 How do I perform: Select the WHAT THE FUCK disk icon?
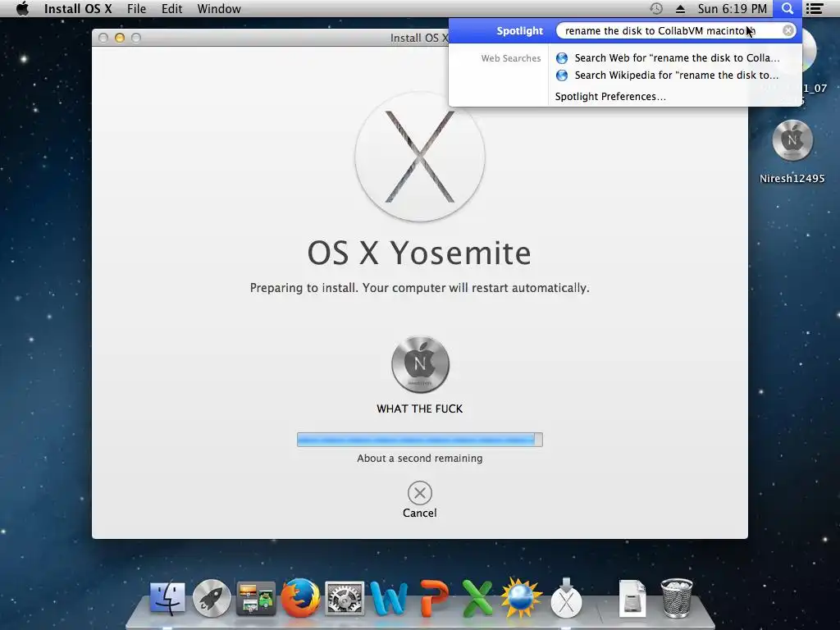pyautogui.click(x=420, y=365)
